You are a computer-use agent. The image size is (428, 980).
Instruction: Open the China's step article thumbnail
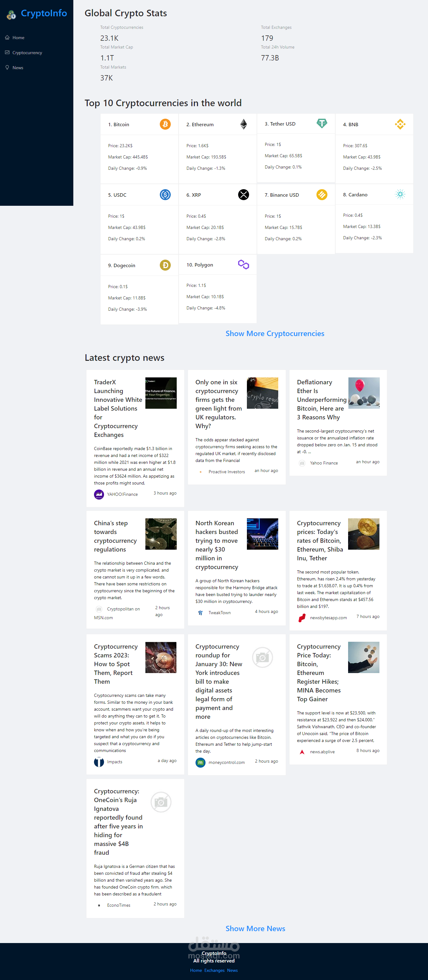(x=161, y=534)
